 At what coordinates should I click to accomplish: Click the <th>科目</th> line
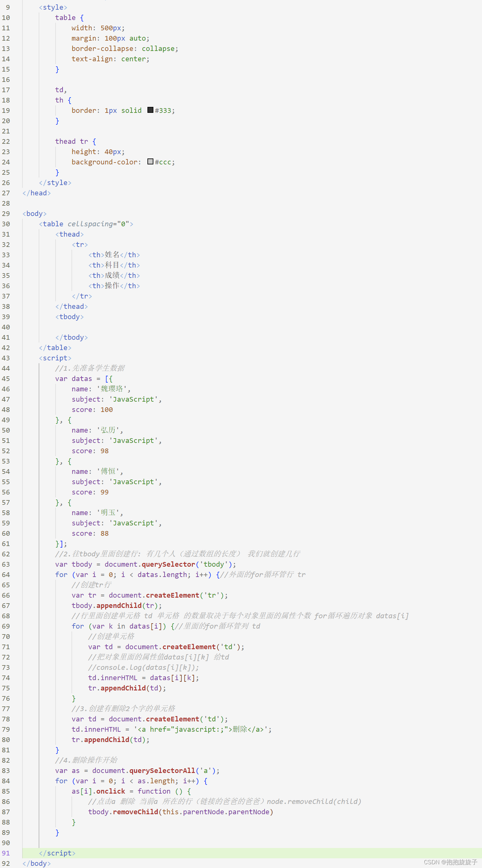(114, 265)
